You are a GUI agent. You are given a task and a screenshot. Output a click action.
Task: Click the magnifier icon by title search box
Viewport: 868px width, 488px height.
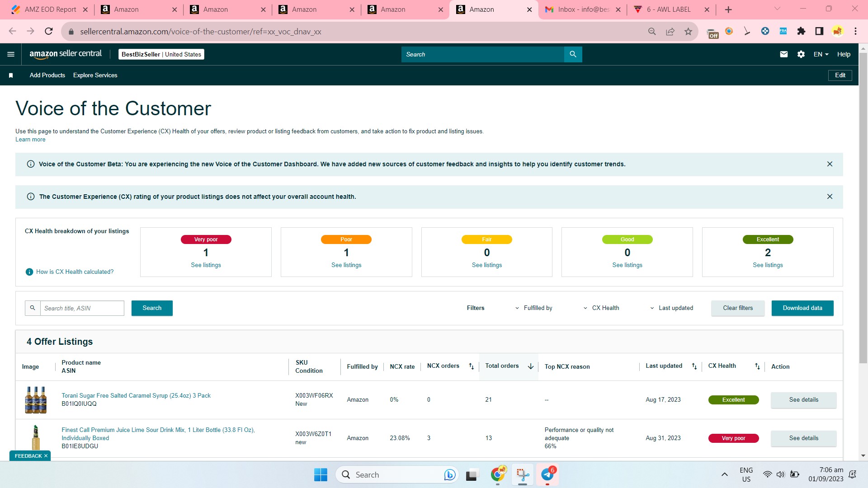point(33,308)
